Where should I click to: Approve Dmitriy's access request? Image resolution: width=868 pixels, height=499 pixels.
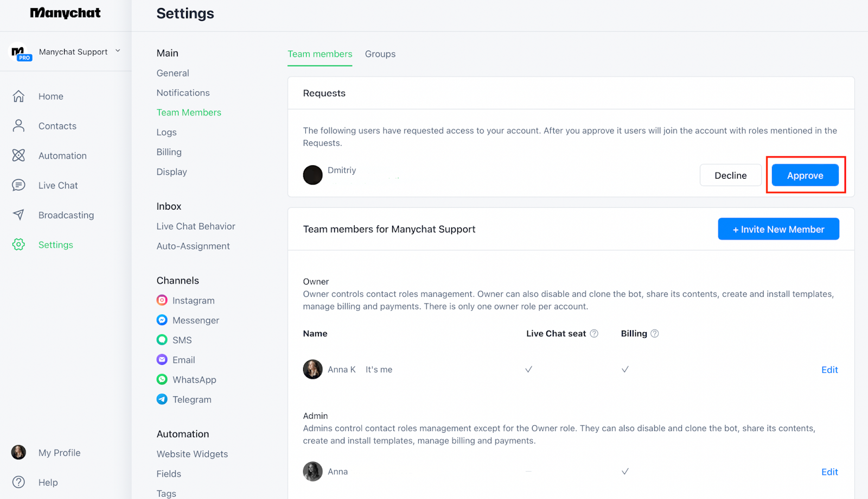pos(805,175)
